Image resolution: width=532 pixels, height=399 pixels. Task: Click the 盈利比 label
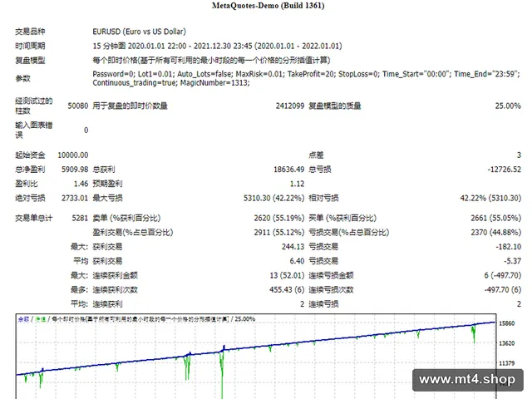pyautogui.click(x=26, y=184)
